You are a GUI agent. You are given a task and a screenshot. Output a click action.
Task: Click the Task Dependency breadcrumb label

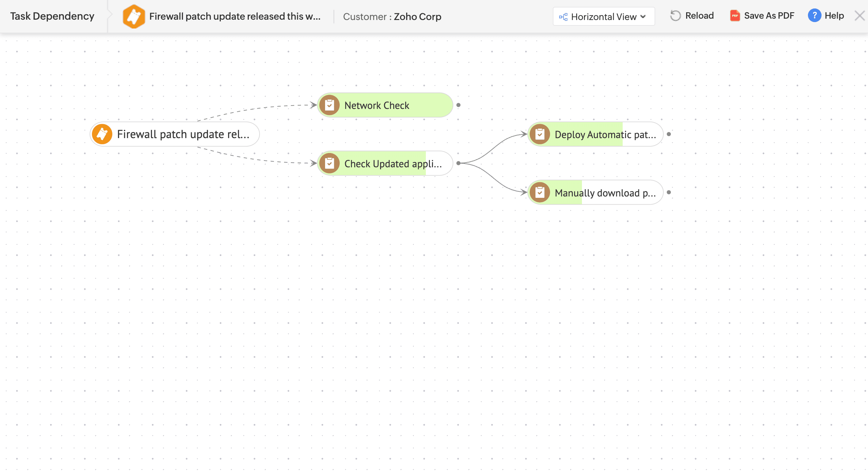click(x=52, y=16)
